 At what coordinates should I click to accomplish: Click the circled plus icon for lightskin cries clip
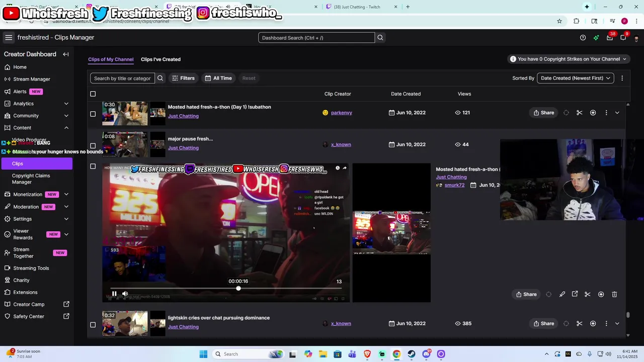tap(593, 323)
